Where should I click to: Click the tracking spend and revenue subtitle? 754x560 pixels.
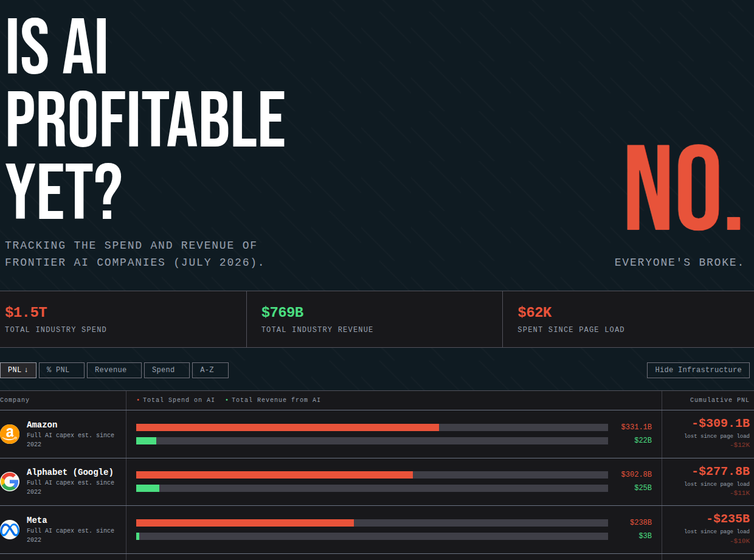coord(135,254)
